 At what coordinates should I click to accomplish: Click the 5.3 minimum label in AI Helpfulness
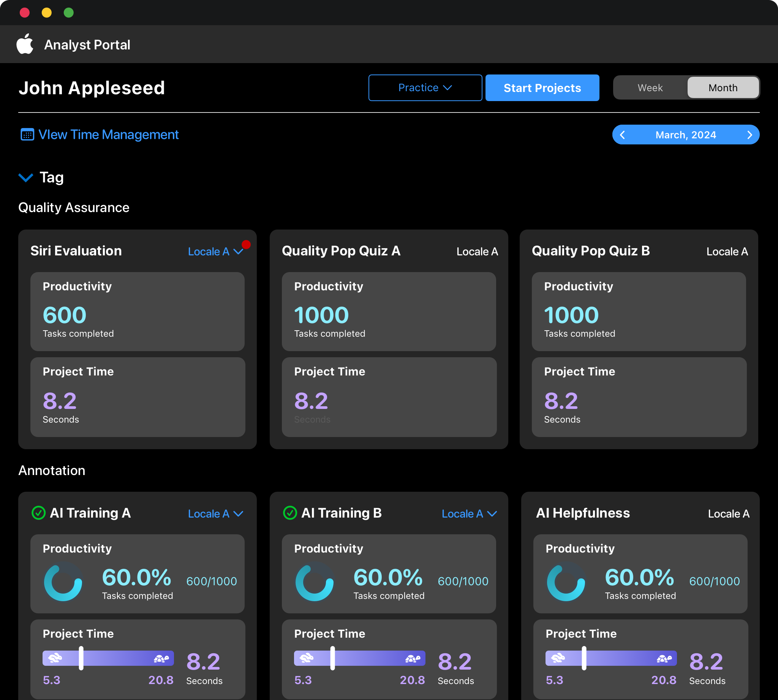click(554, 680)
